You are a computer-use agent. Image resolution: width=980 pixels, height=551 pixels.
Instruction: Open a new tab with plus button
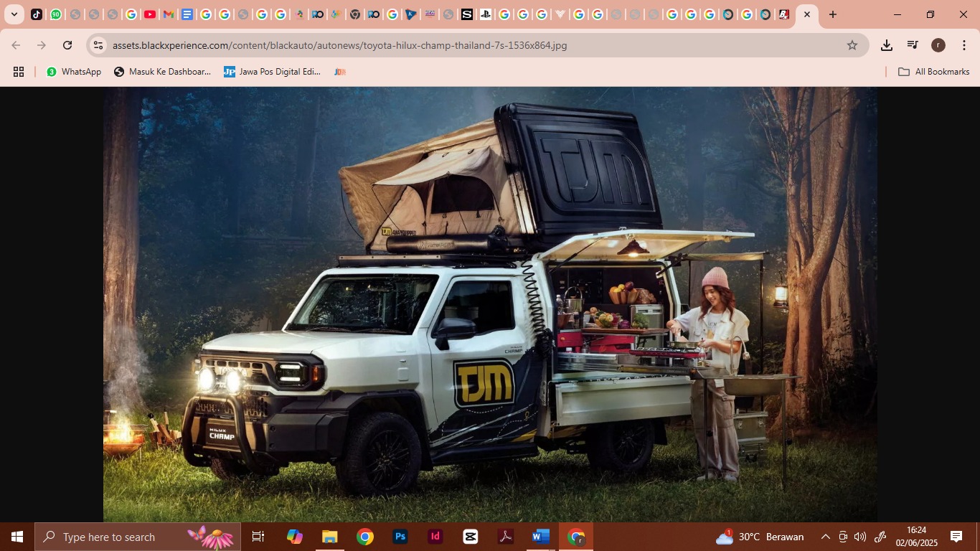tap(832, 14)
